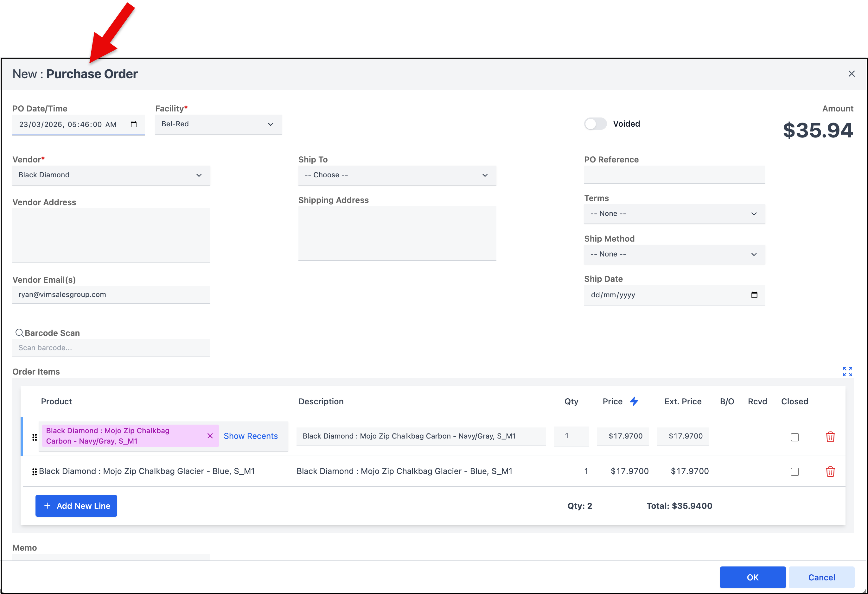Open the Vendor dropdown showing Black Diamond
Viewport: 868px width, 594px height.
pos(111,175)
